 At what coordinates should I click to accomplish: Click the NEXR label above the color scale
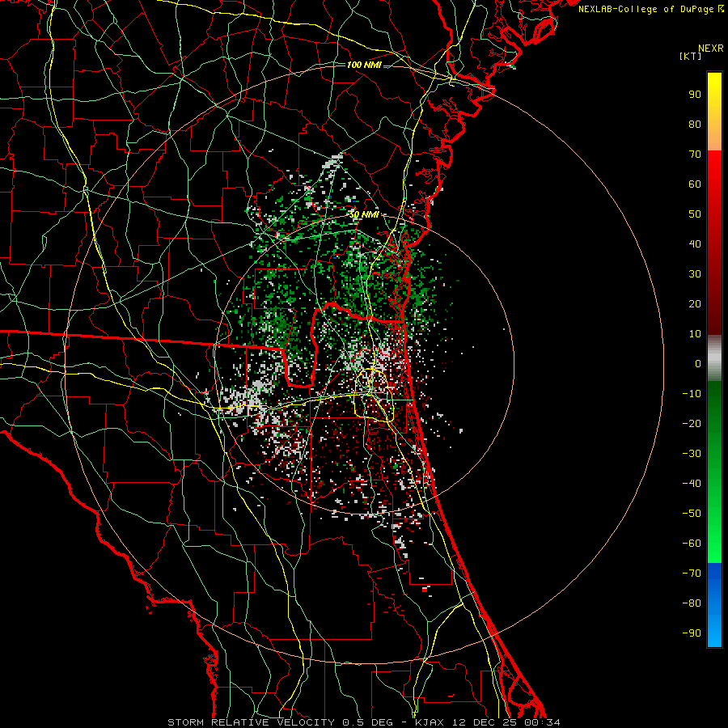711,49
